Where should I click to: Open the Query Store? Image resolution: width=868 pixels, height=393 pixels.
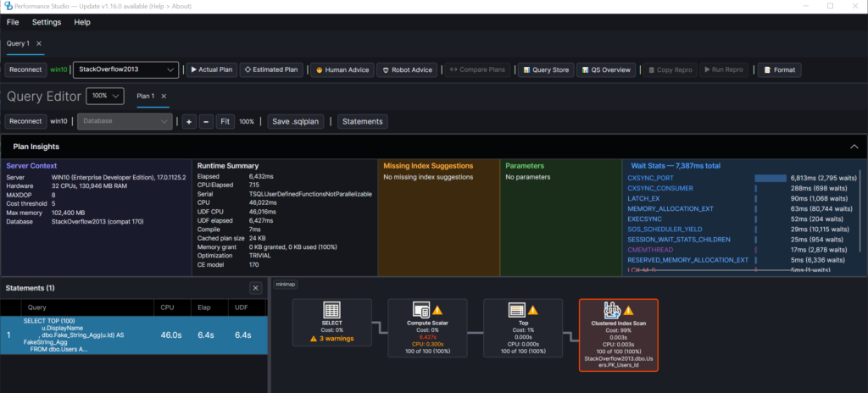[x=546, y=69]
